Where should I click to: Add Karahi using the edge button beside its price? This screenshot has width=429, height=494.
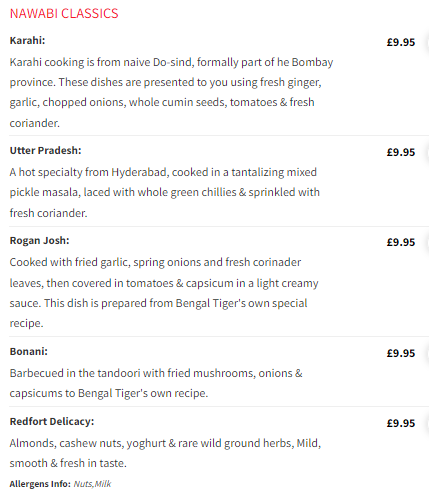(x=427, y=44)
